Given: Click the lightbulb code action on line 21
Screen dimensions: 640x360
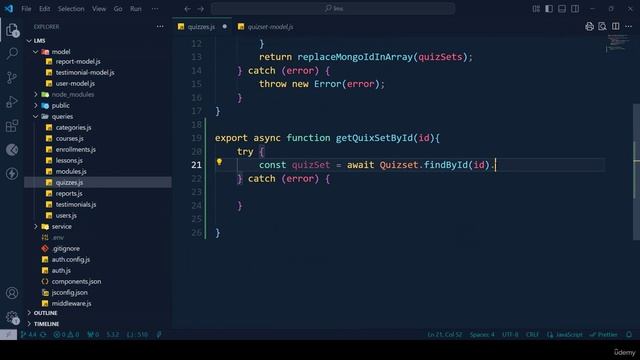Looking at the screenshot, I should (x=219, y=162).
